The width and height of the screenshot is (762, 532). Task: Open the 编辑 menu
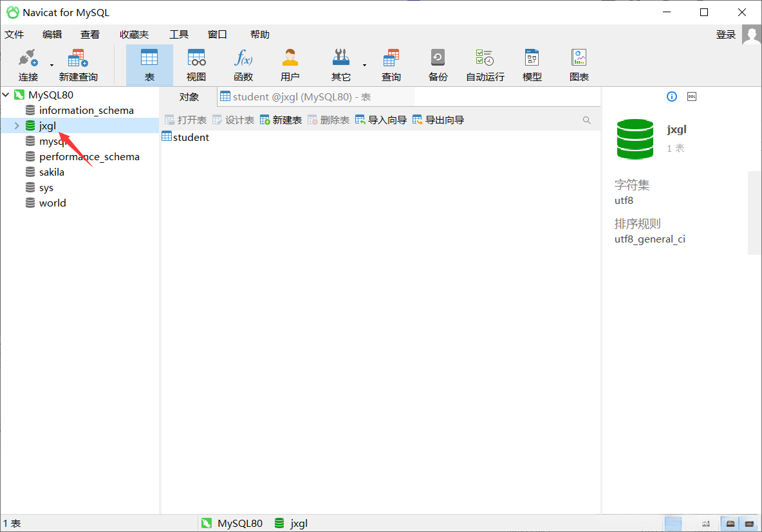[x=52, y=35]
